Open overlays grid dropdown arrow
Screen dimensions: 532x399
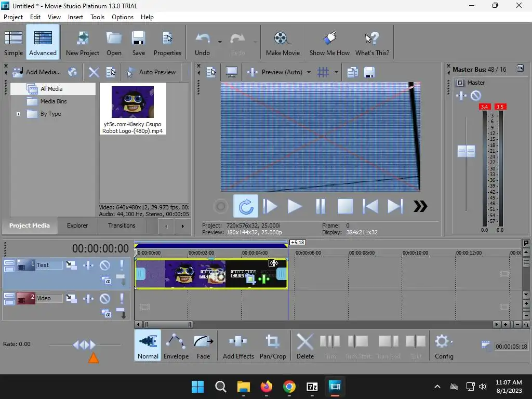pyautogui.click(x=336, y=72)
